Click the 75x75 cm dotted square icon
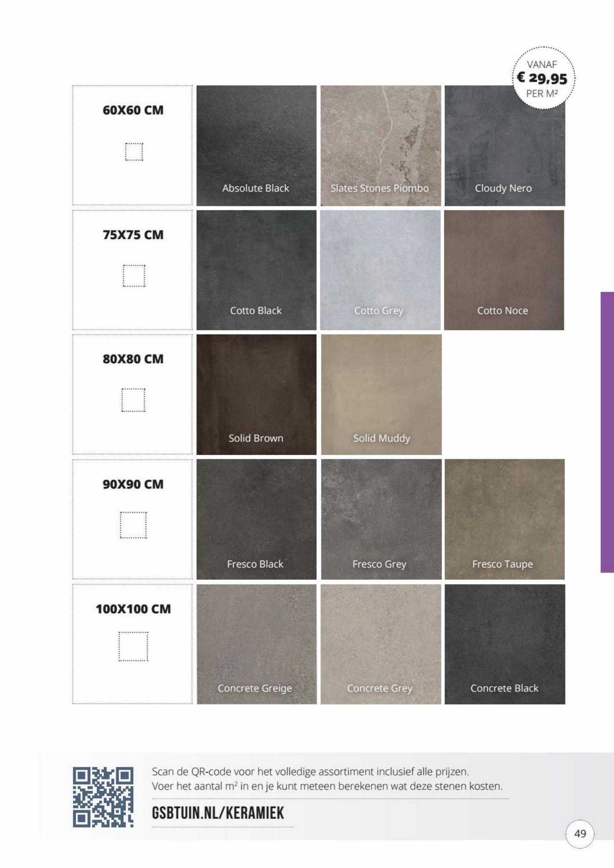Image resolution: width=614 pixels, height=868 pixels. 134,276
